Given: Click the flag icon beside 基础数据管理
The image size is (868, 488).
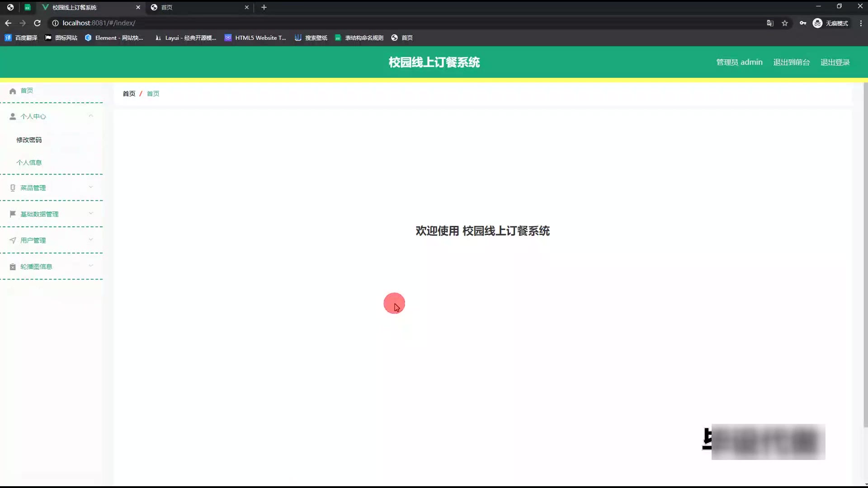Looking at the screenshot, I should pyautogui.click(x=13, y=214).
